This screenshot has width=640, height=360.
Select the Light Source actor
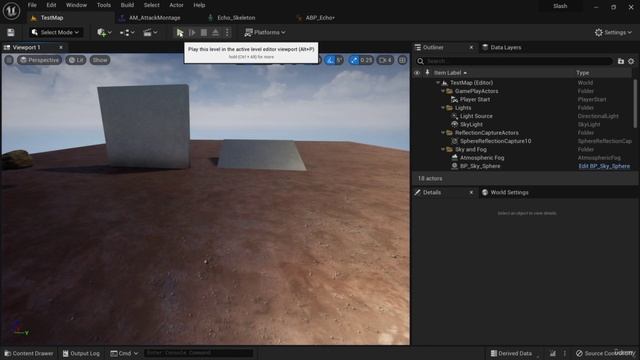click(476, 116)
